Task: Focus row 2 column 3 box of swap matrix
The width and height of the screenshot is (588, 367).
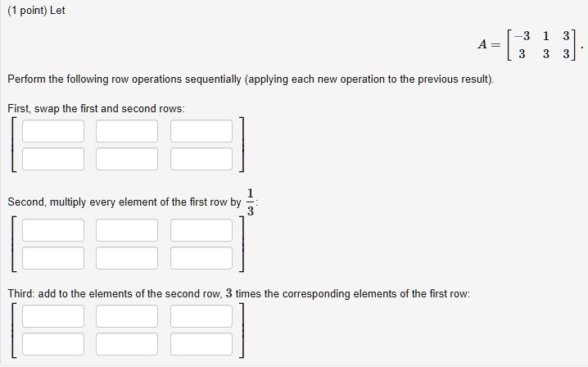Action: pyautogui.click(x=201, y=159)
